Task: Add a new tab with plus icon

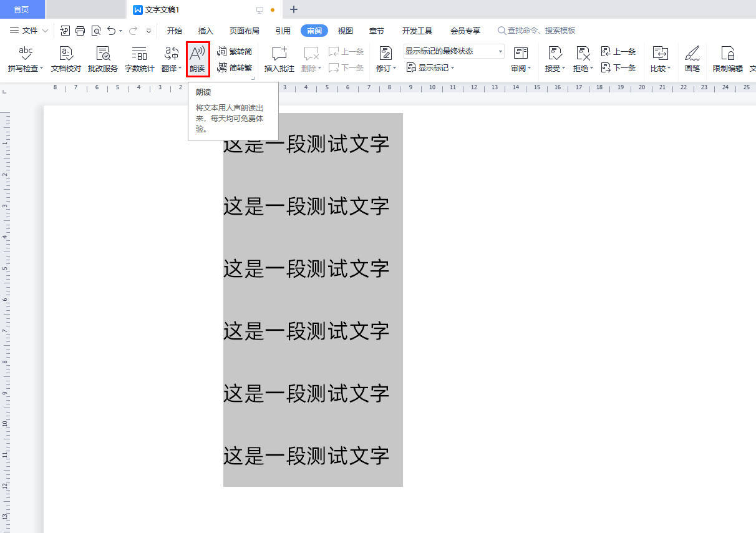Action: [x=294, y=9]
